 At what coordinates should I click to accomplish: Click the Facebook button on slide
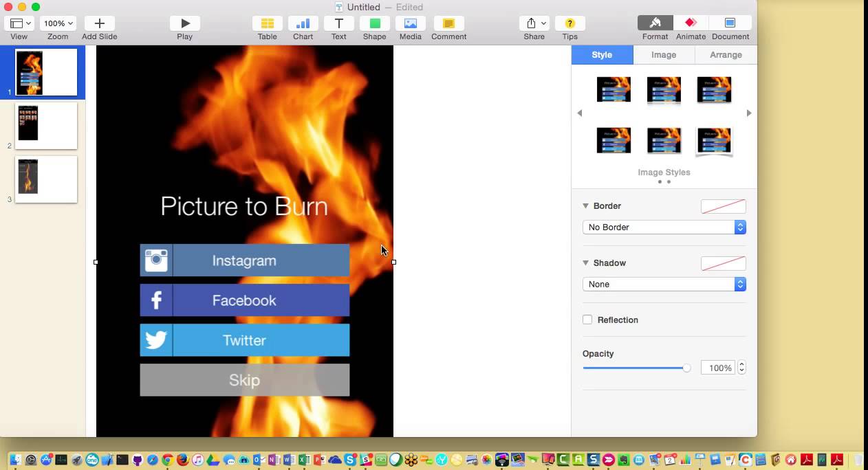pyautogui.click(x=245, y=300)
